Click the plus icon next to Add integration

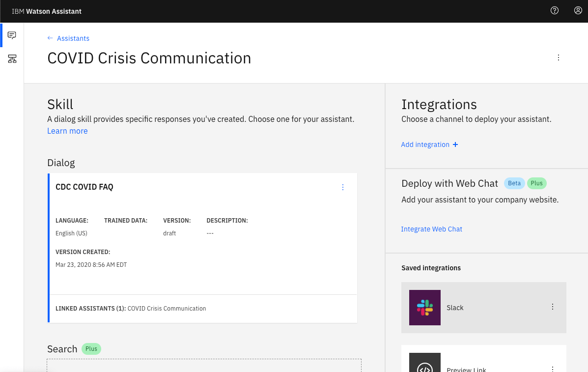tap(455, 145)
